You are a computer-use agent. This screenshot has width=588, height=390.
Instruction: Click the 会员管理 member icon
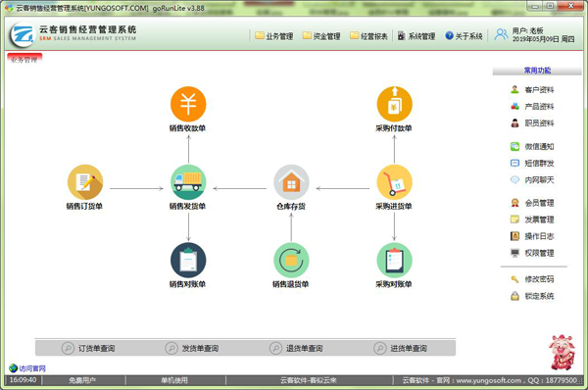pyautogui.click(x=514, y=203)
